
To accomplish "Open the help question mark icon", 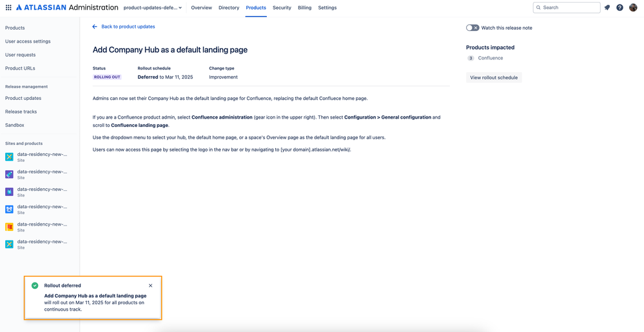I will click(x=620, y=7).
